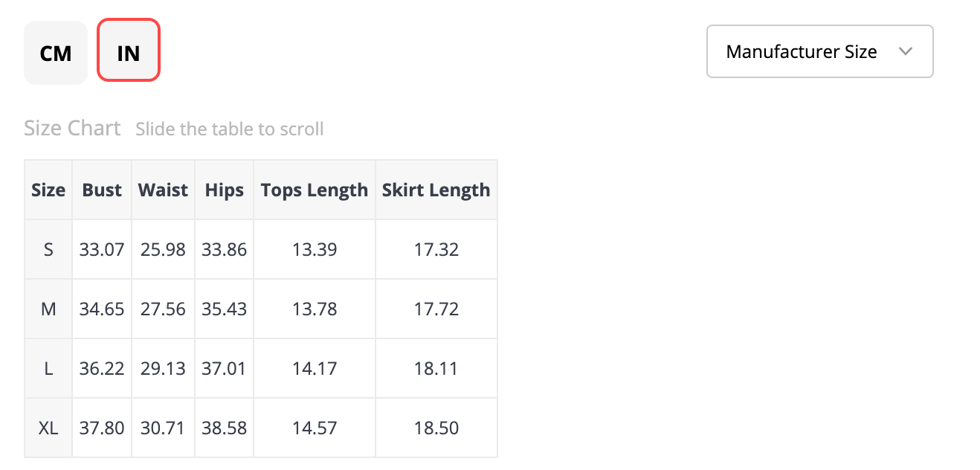Select the IN unit toggle
The height and width of the screenshot is (470, 980).
pyautogui.click(x=129, y=53)
